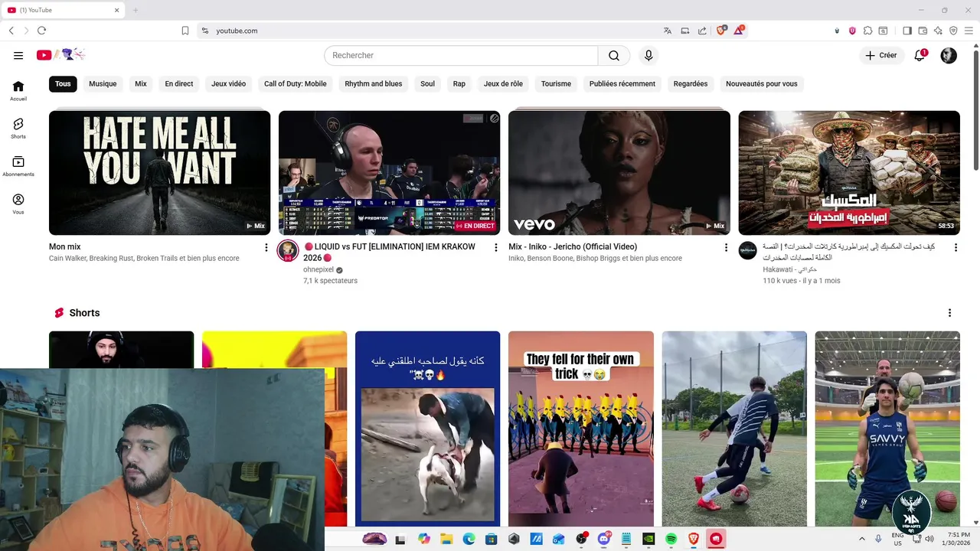980x551 pixels.
Task: Show hidden system tray icons
Action: [x=862, y=539]
